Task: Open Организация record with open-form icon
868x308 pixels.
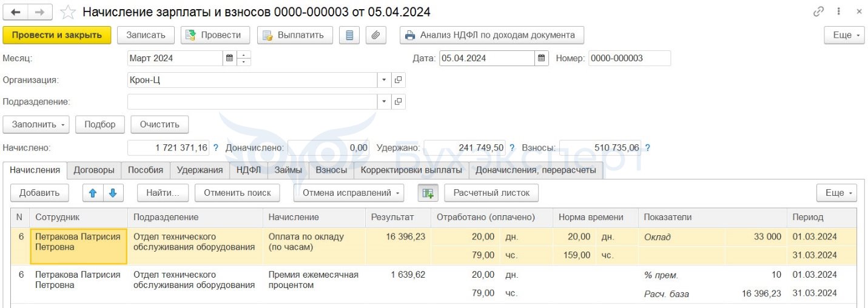Action: 399,80
